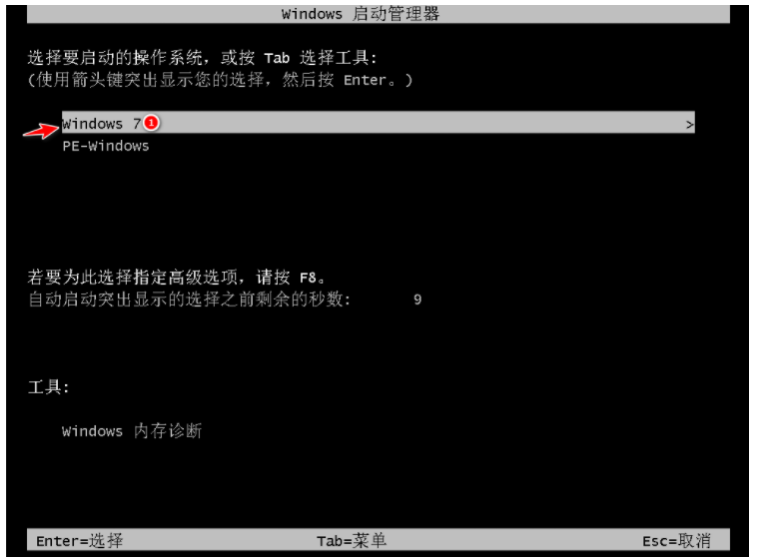Click Enter=选择 in the bottom bar
The height and width of the screenshot is (560, 758).
(80, 541)
